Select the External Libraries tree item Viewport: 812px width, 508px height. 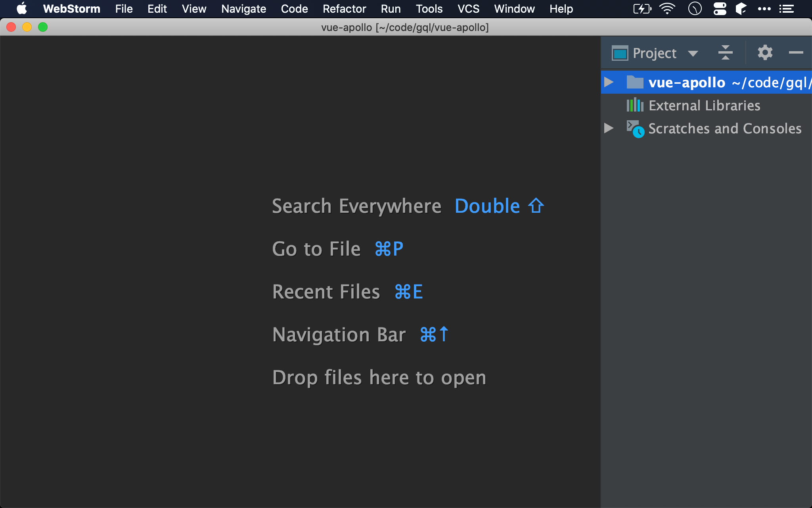704,106
